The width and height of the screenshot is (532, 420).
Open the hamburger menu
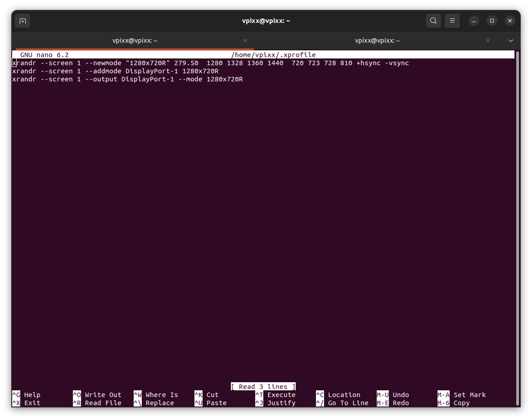point(452,20)
